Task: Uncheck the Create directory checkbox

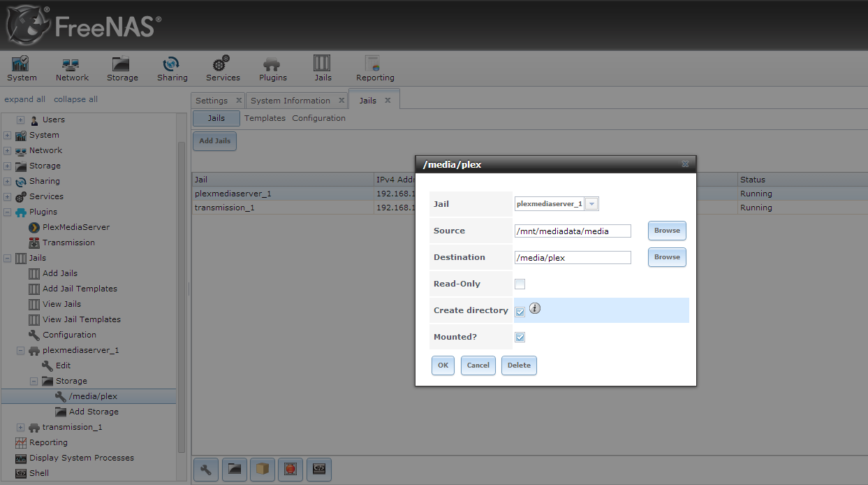Action: click(x=520, y=312)
